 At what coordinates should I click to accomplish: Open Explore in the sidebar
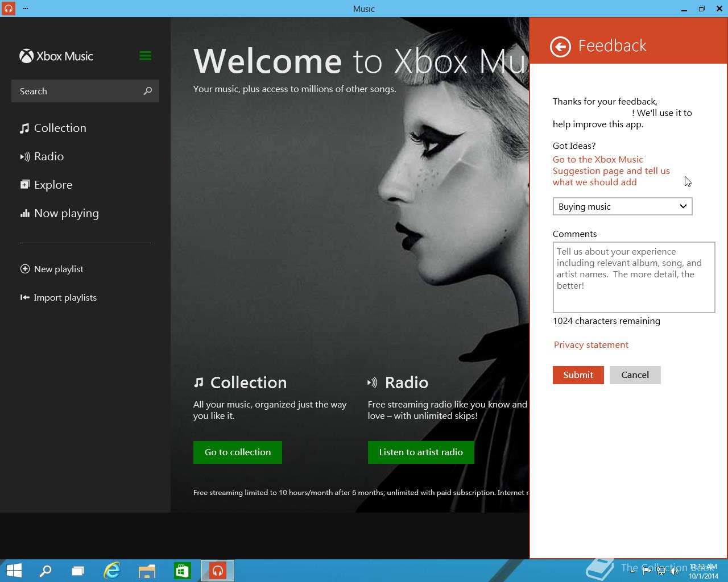(47, 185)
